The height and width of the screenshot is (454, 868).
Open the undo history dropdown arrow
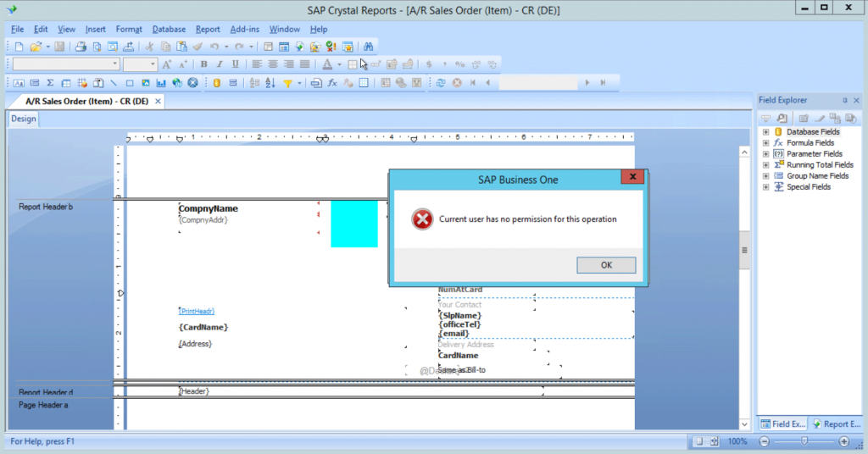[x=226, y=47]
